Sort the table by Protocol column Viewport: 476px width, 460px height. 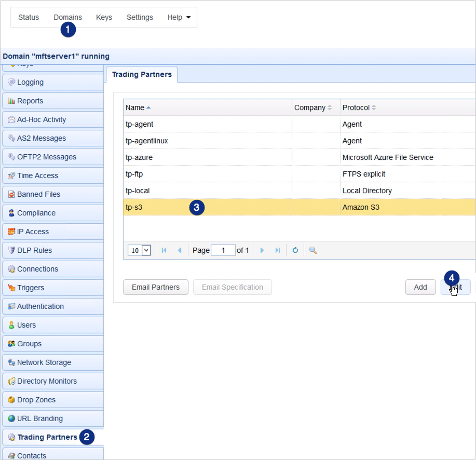[x=356, y=107]
